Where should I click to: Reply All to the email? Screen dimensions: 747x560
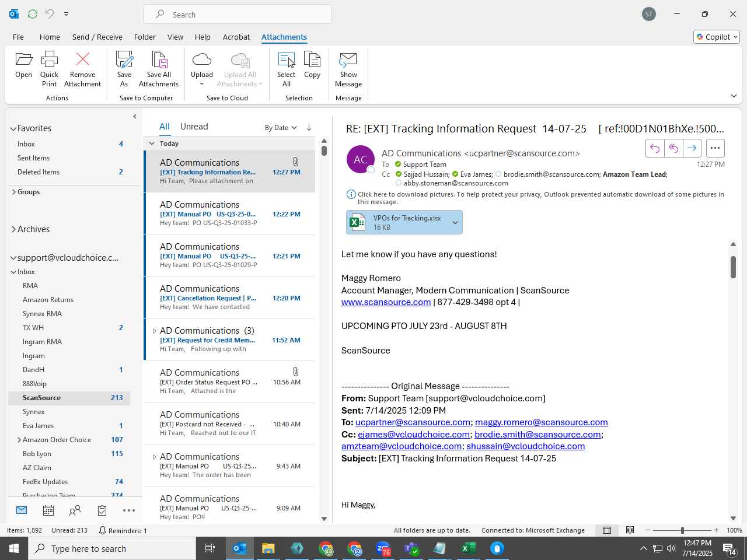tap(673, 148)
